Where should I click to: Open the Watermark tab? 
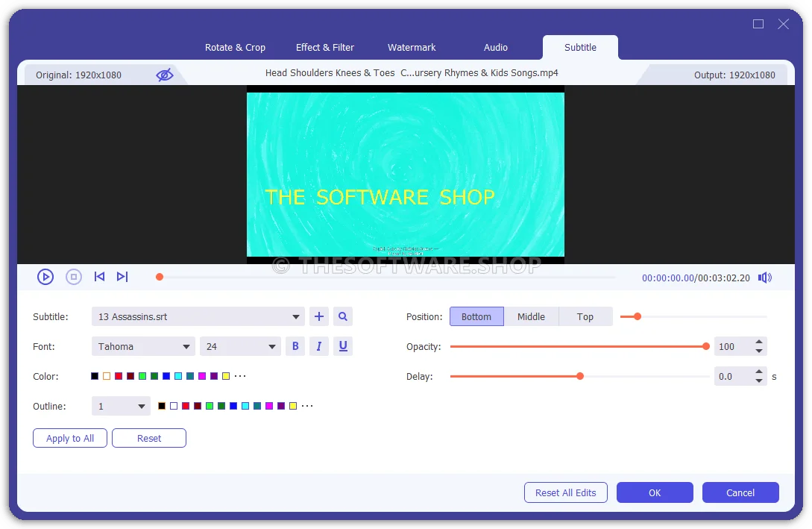(x=412, y=47)
